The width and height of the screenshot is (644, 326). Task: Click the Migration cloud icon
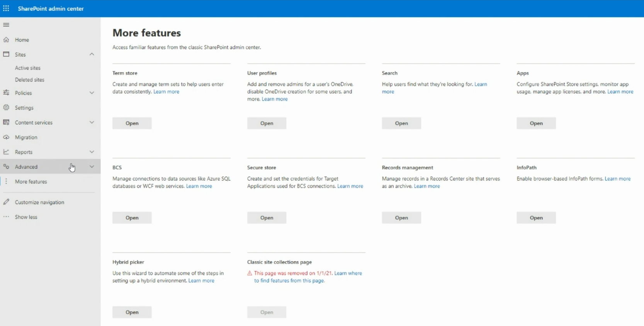pos(6,137)
